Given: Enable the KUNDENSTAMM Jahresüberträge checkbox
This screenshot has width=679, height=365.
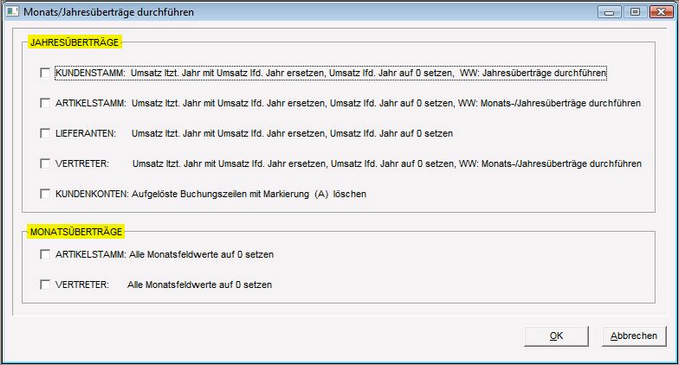Looking at the screenshot, I should [x=45, y=73].
